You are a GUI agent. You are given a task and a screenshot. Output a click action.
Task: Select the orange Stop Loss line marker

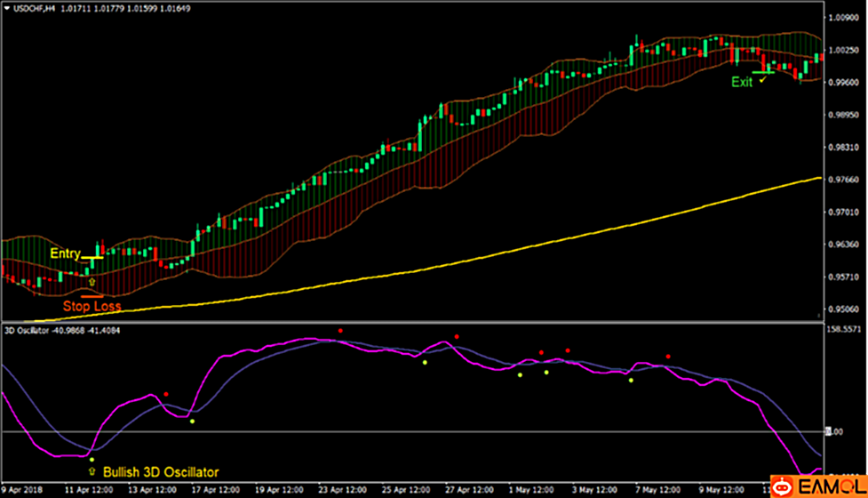coord(92,295)
